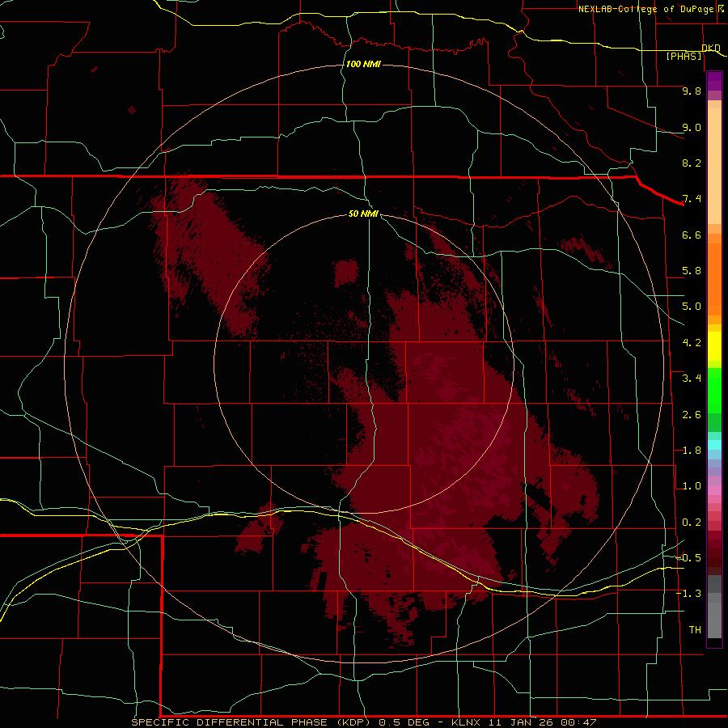Click the 11 JAN 26 date in the caption
The height and width of the screenshot is (728, 728).
pos(522,722)
